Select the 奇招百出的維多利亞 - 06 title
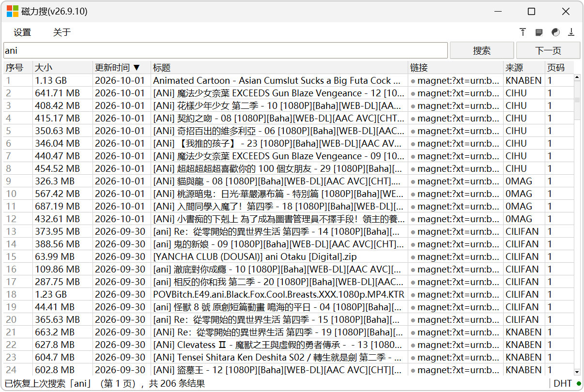Viewport: 584px width, 392px height. [x=279, y=131]
